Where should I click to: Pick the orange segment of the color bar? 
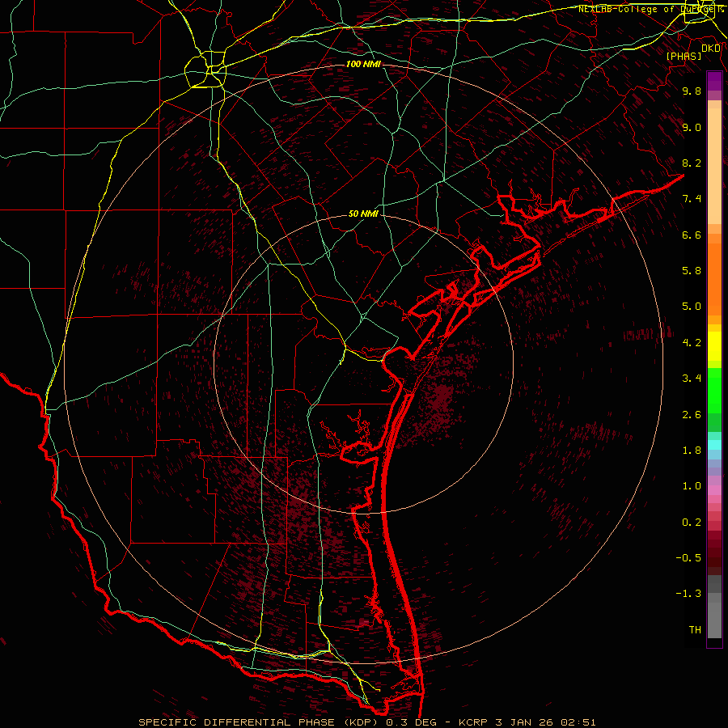tap(714, 280)
